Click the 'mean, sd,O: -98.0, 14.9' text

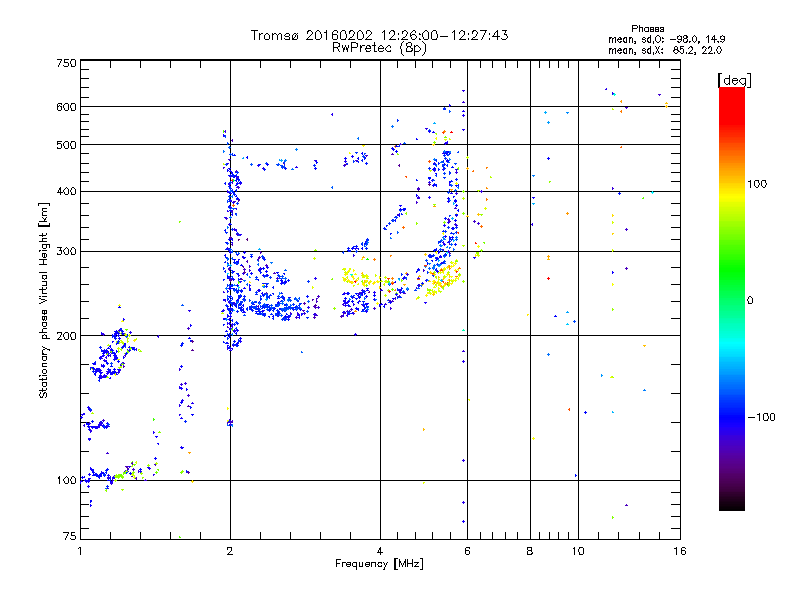666,39
